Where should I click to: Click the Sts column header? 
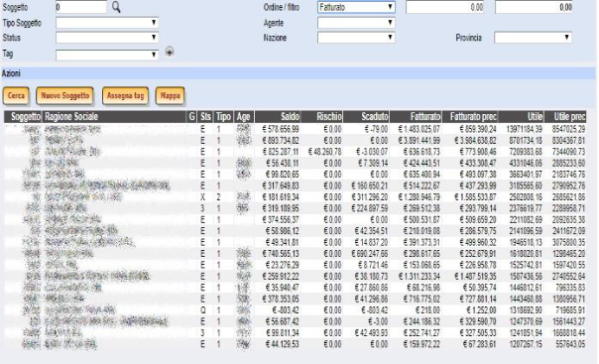point(205,117)
